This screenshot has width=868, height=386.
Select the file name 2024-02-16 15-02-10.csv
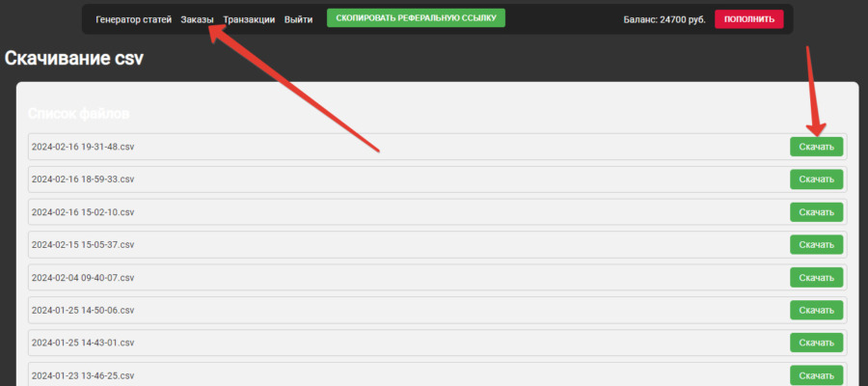[83, 212]
